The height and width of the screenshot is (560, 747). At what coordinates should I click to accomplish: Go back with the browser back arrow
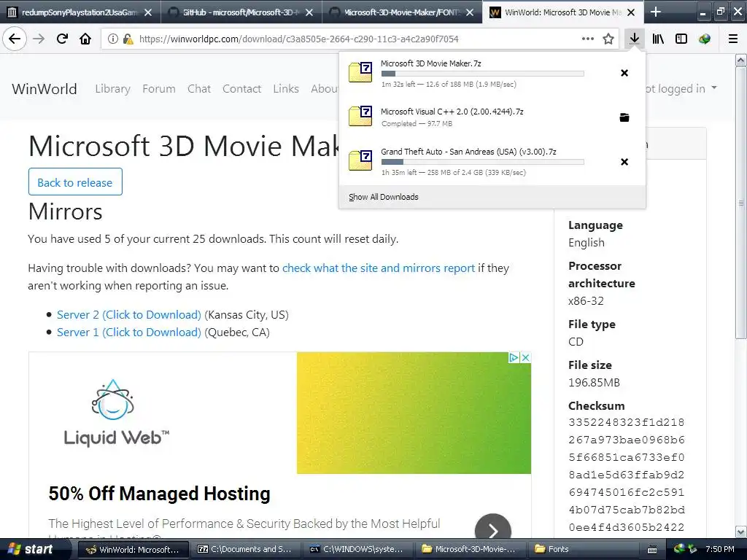(15, 39)
